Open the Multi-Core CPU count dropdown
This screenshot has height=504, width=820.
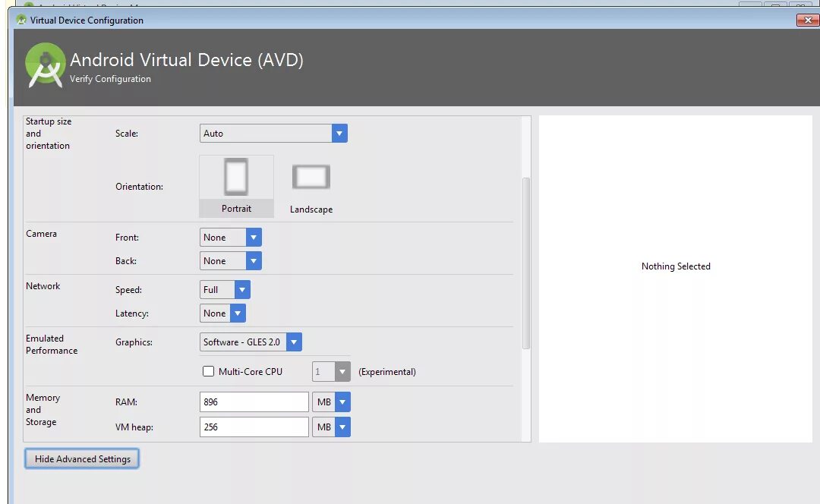[x=332, y=372]
